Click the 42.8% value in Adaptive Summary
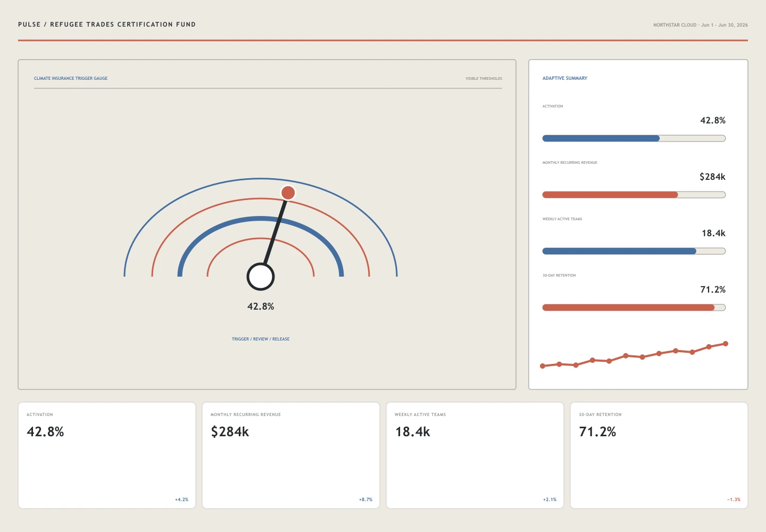766x532 pixels. pos(713,120)
